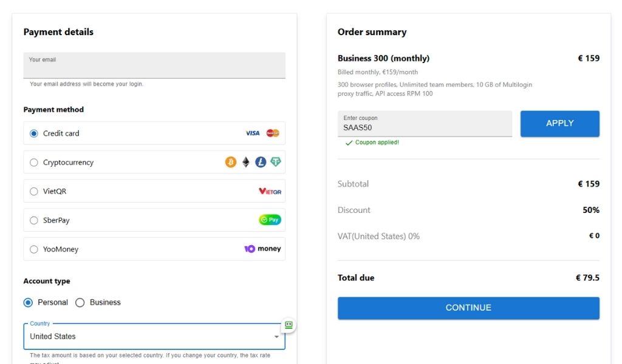Select Credit card payment method

point(34,133)
